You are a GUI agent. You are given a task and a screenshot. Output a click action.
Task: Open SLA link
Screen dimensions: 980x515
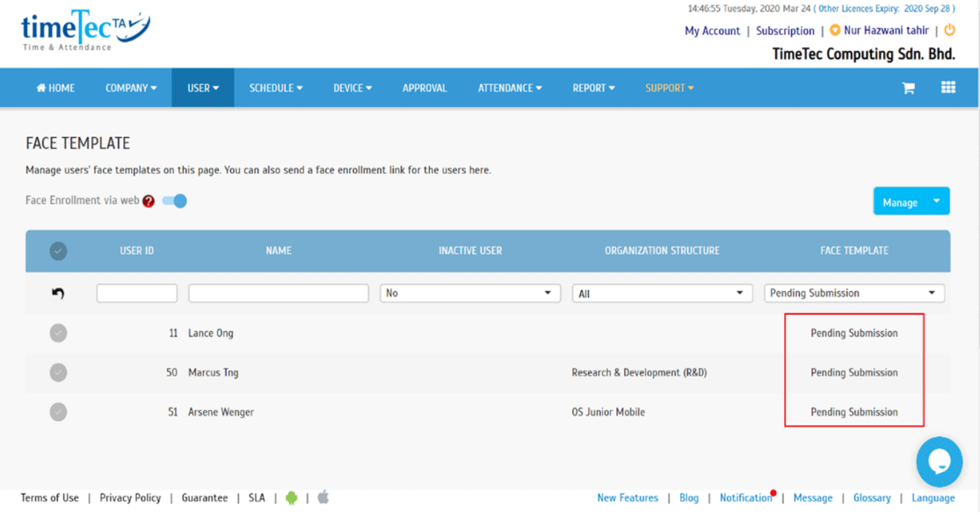257,497
